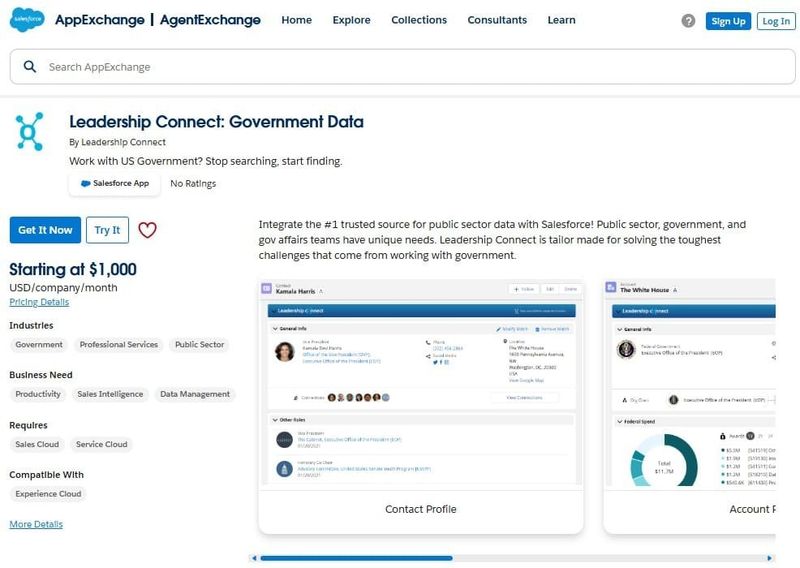
Task: Click the No Ratings text
Action: click(193, 183)
